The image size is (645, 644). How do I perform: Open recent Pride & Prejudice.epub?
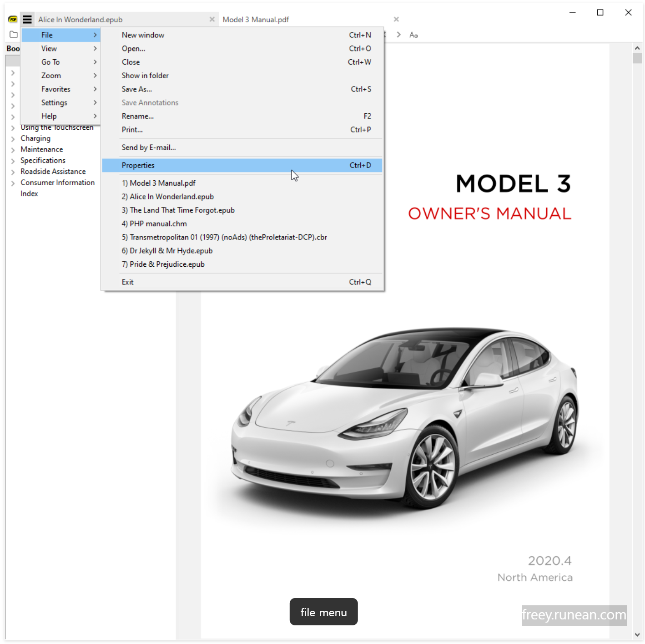pyautogui.click(x=242, y=264)
